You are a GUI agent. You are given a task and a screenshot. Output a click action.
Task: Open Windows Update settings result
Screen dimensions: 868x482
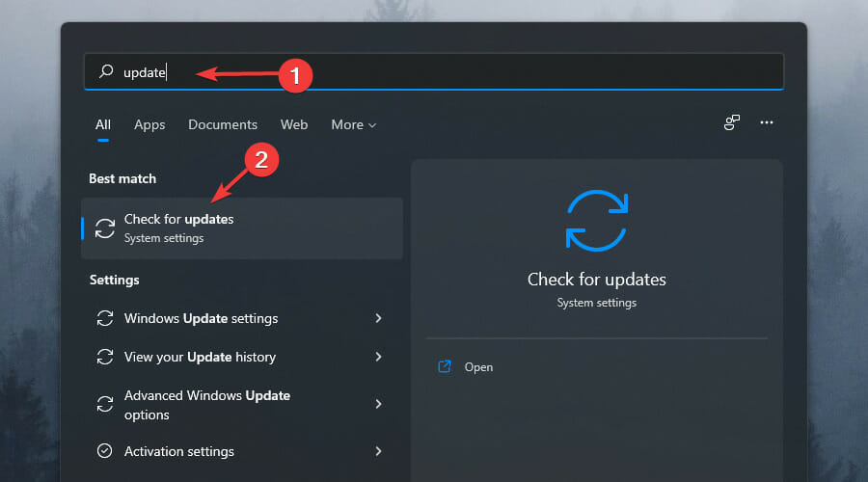tap(242, 318)
